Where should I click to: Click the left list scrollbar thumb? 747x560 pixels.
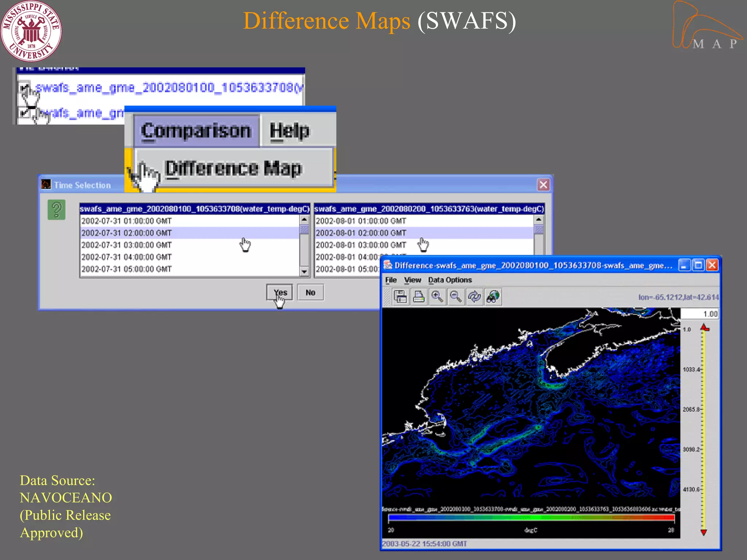tap(304, 229)
